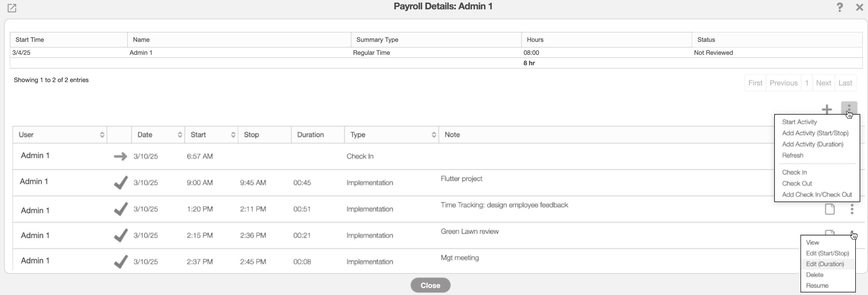Image resolution: width=868 pixels, height=295 pixels.
Task: Click the document icon in the design employee feedback row
Action: 830,209
